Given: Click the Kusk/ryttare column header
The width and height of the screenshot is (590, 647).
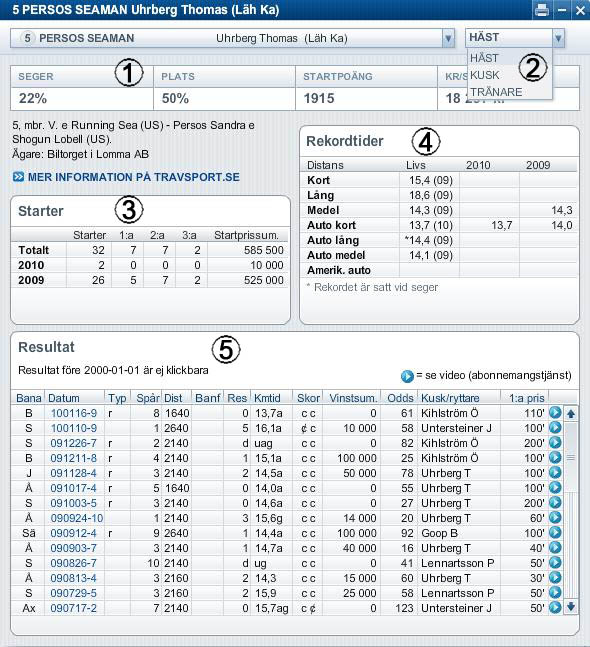Looking at the screenshot, I should pyautogui.click(x=450, y=398).
